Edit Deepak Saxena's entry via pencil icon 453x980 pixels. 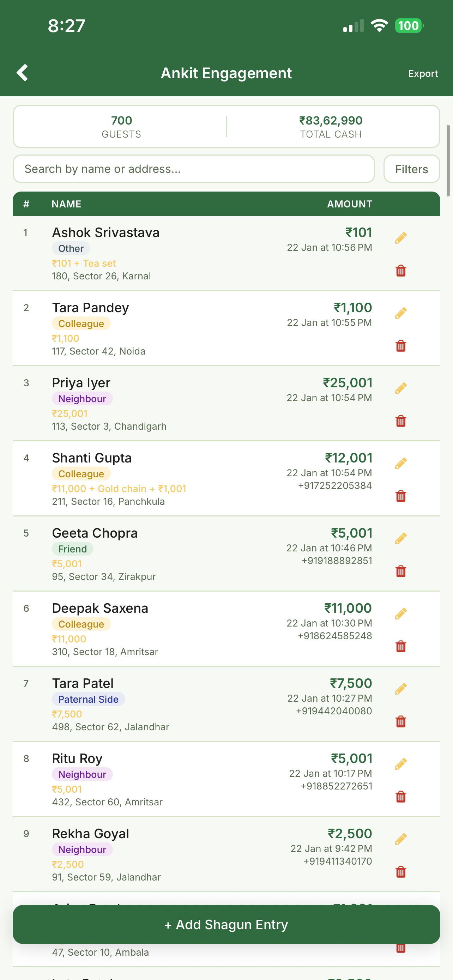coord(400,613)
